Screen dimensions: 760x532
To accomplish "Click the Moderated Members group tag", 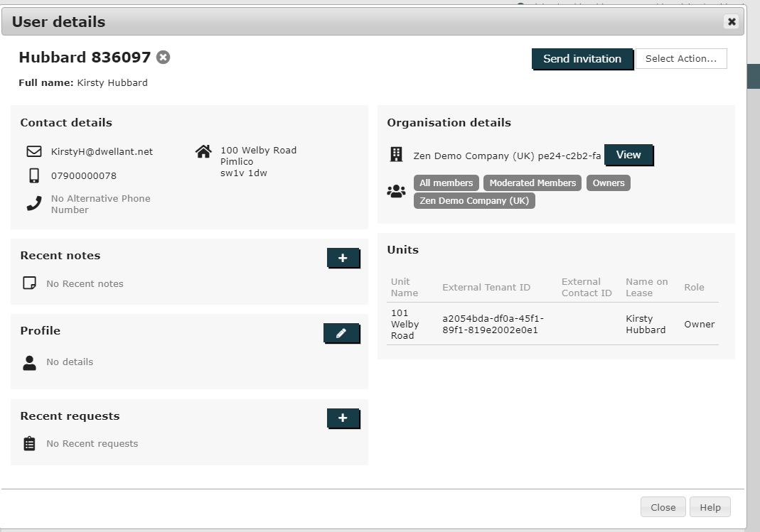I will click(532, 183).
